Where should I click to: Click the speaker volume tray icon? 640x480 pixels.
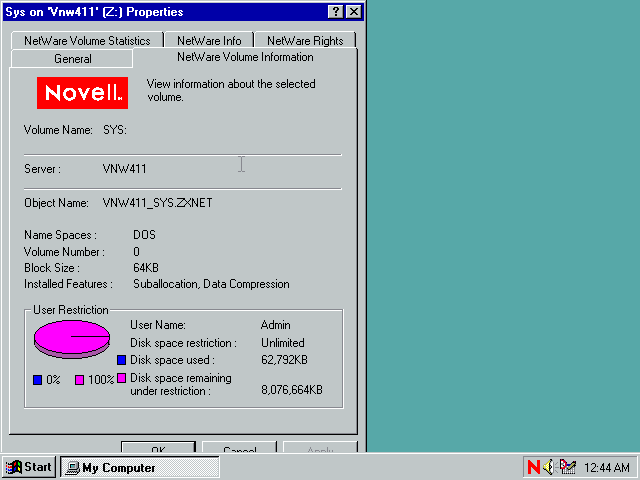pos(549,467)
